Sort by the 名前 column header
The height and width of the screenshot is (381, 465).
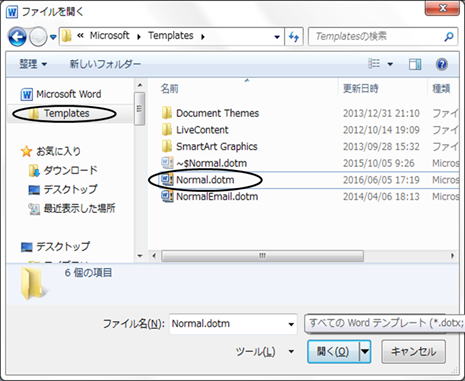[169, 89]
